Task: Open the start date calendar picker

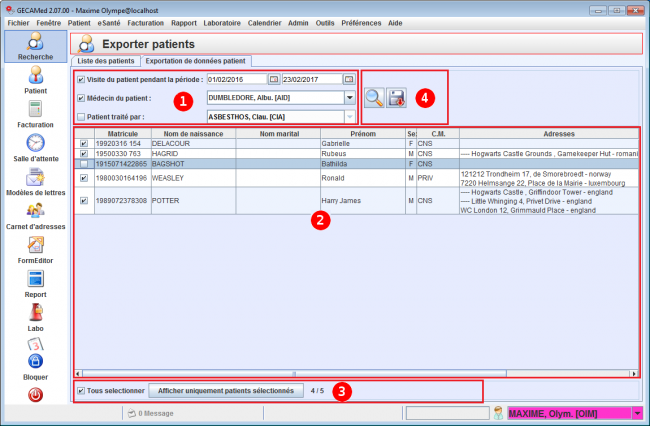Action: point(273,79)
